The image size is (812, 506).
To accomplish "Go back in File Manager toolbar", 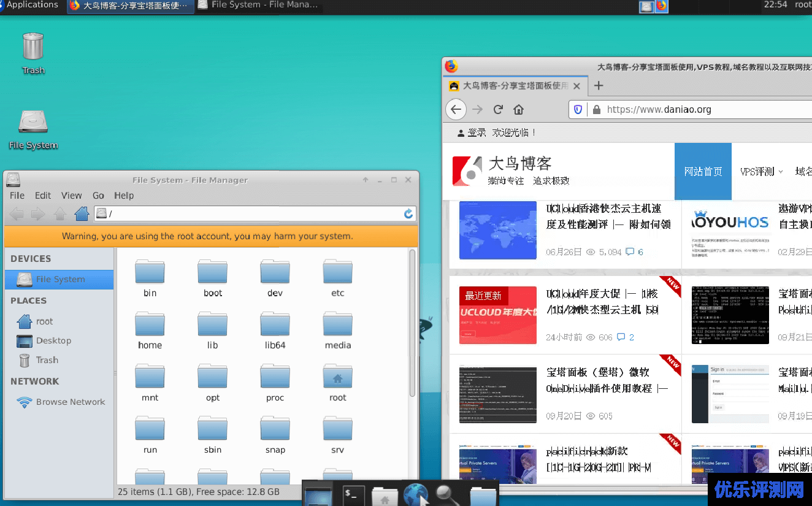I will [x=17, y=214].
